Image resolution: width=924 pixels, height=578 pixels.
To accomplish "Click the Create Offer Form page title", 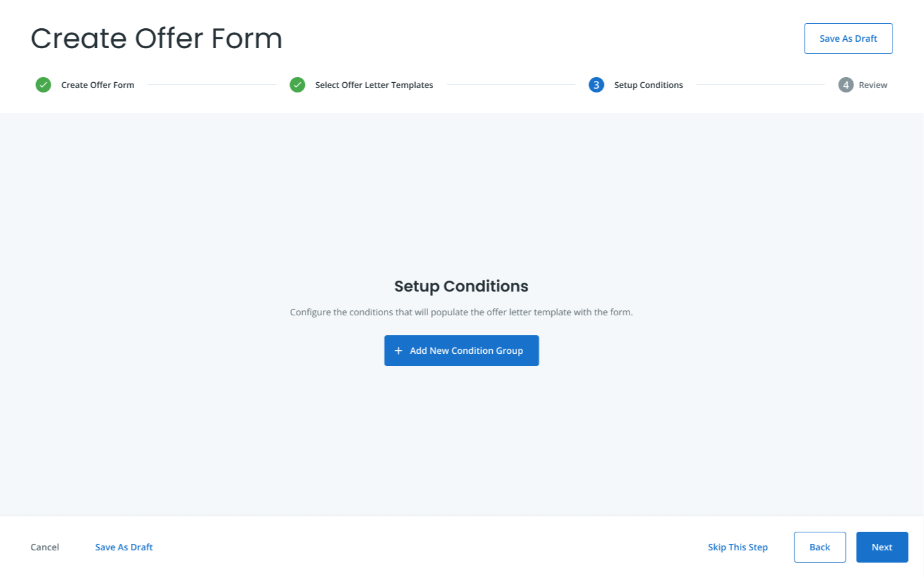I will (156, 38).
